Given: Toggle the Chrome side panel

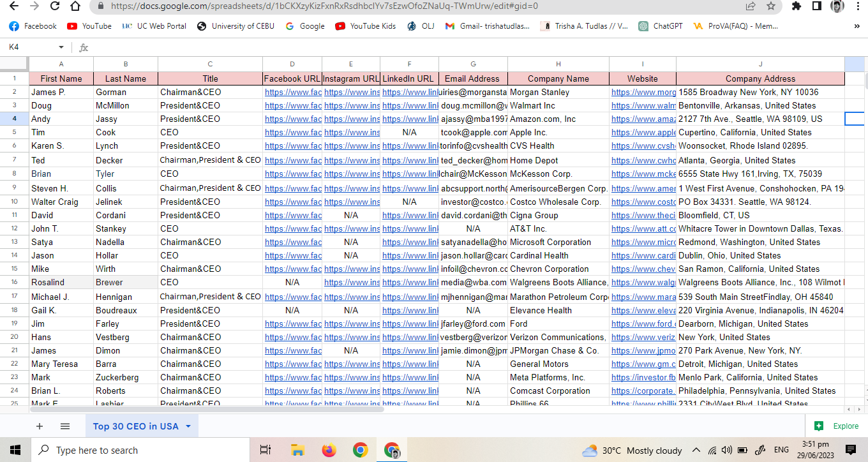Looking at the screenshot, I should pos(817,6).
